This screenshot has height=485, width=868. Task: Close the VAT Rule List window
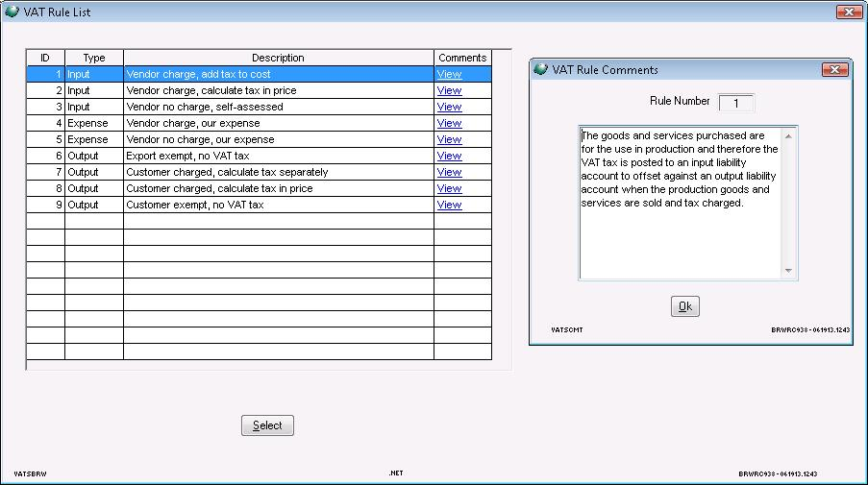point(849,12)
